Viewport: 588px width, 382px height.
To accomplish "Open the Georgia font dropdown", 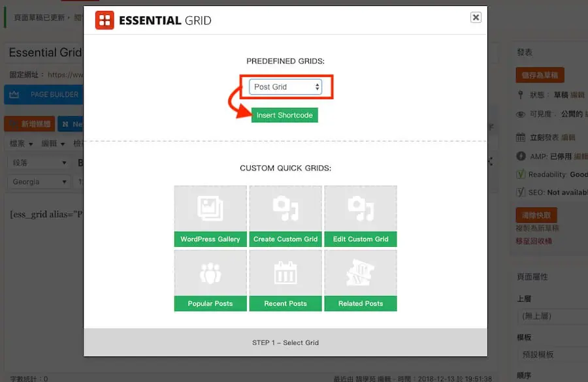I will click(x=39, y=182).
